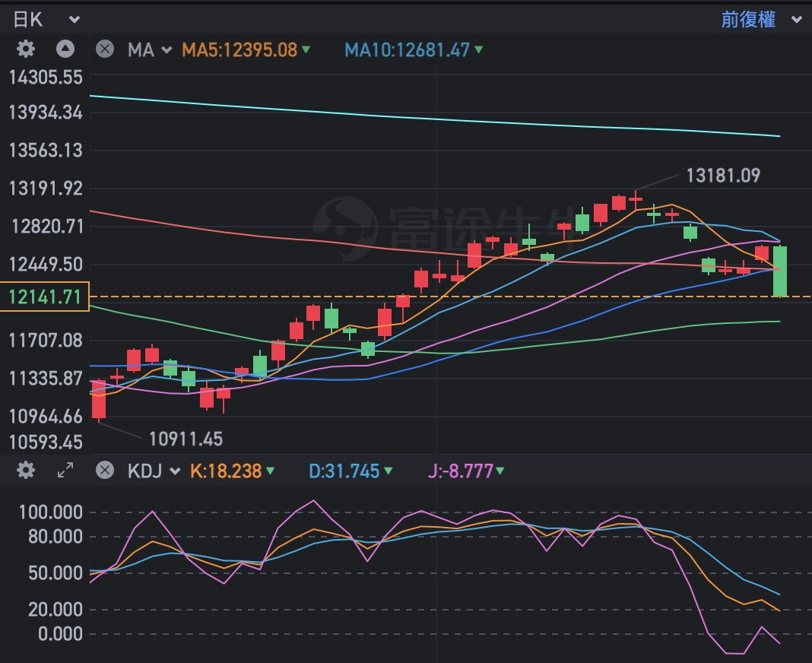Open the MA indicator settings gear
This screenshot has width=812, height=663.
pyautogui.click(x=26, y=50)
